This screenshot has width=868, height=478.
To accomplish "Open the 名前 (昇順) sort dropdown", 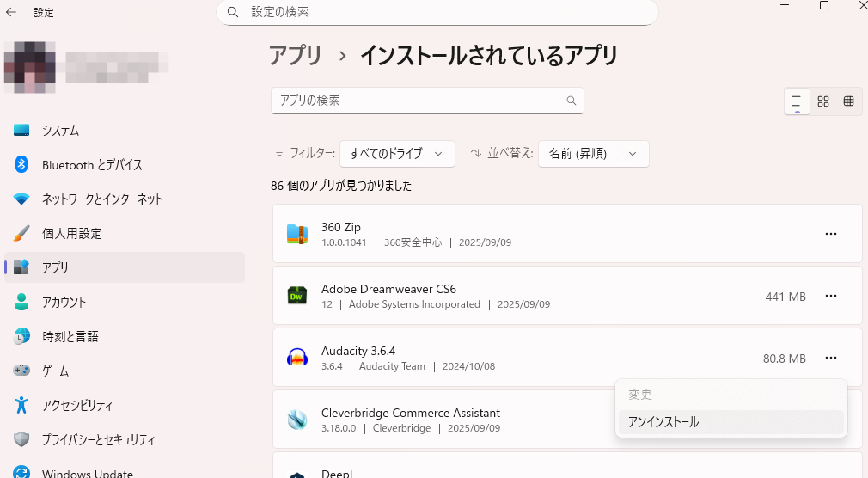I will 594,153.
